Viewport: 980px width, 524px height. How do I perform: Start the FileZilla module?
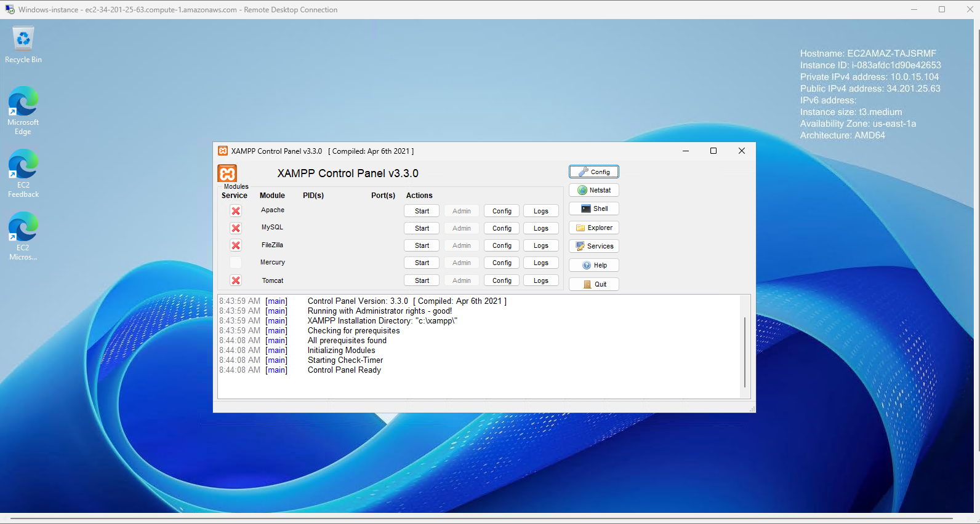(422, 245)
